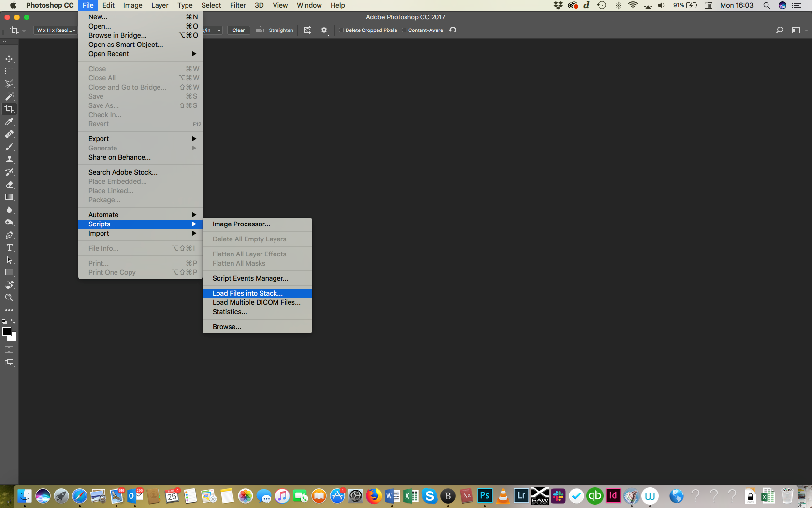
Task: Select the Clone Stamp tool
Action: [x=9, y=159]
